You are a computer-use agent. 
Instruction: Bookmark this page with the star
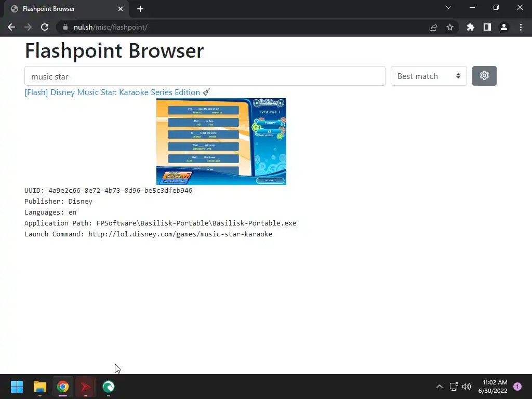[450, 27]
